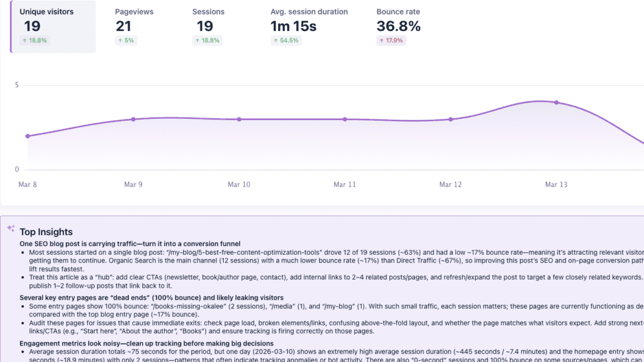
Task: Click the Mar 10 date label below the chart
Action: tap(240, 184)
